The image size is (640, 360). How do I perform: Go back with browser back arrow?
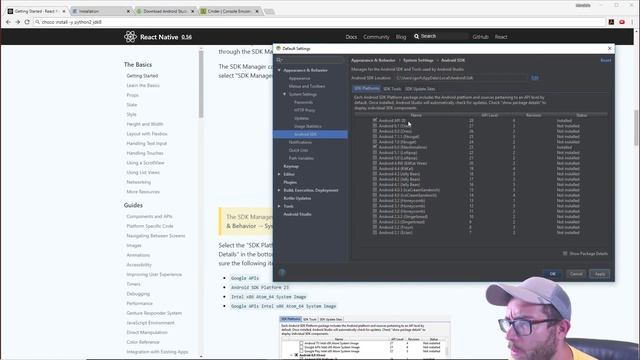8,22
